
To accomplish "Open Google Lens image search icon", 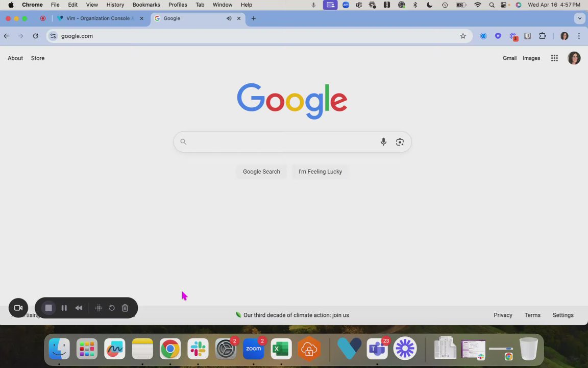I will tap(400, 142).
